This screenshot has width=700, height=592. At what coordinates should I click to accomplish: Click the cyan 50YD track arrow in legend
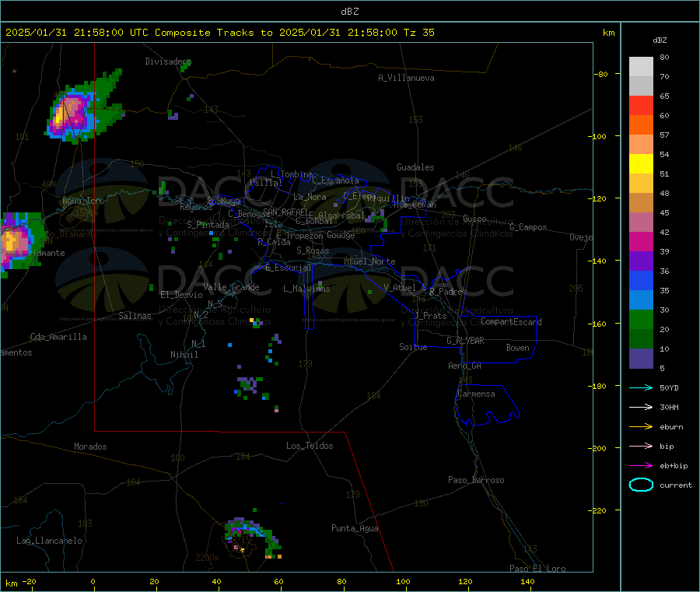pos(641,387)
